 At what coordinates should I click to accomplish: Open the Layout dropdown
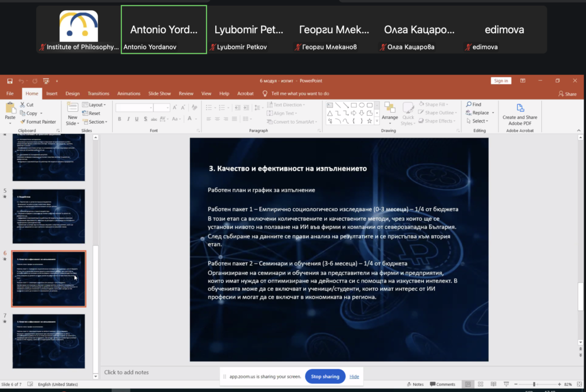point(94,105)
